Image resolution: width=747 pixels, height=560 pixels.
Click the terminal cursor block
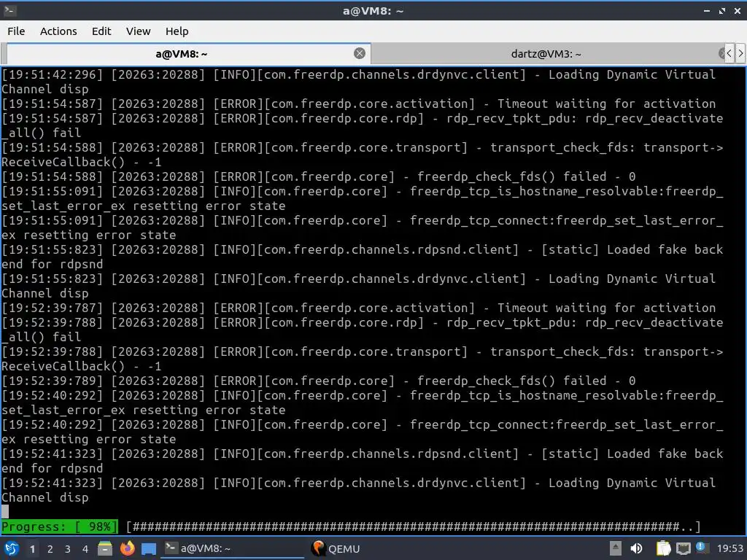pos(5,512)
